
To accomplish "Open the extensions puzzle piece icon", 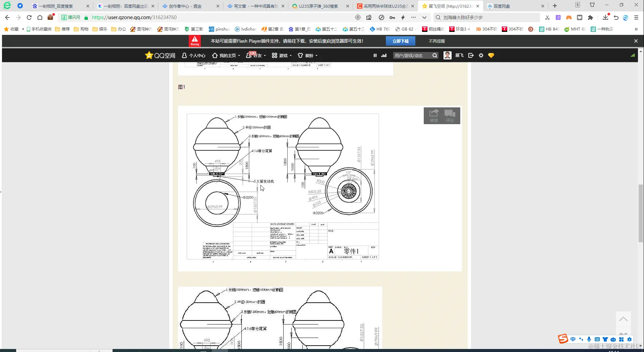I will click(590, 17).
